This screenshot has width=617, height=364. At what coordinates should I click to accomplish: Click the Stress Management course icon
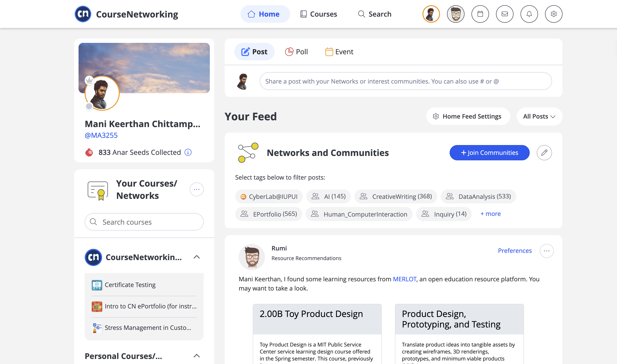pyautogui.click(x=97, y=328)
